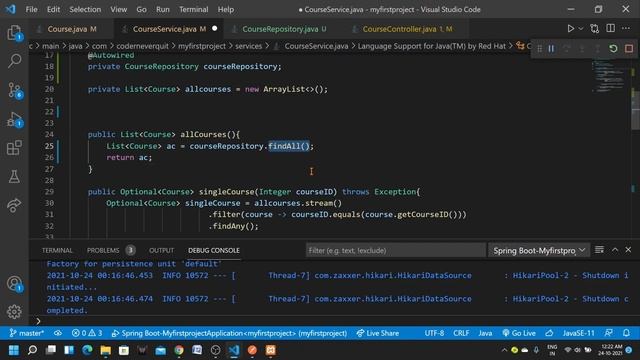
Task: Open Live Share view in activity bar
Action: tap(14, 205)
